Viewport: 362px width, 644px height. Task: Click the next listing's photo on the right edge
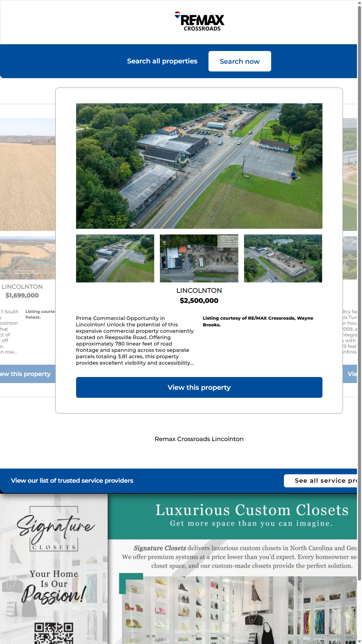pyautogui.click(x=350, y=174)
